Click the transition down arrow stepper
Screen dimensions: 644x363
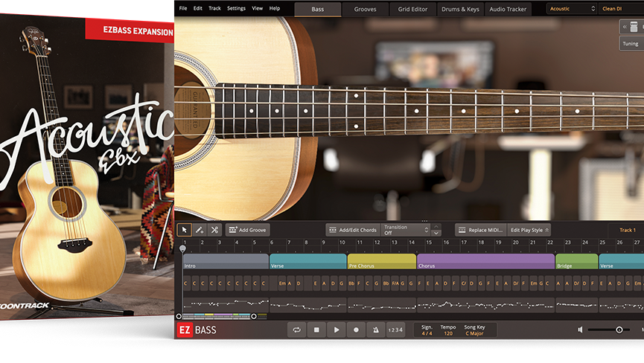click(x=436, y=233)
